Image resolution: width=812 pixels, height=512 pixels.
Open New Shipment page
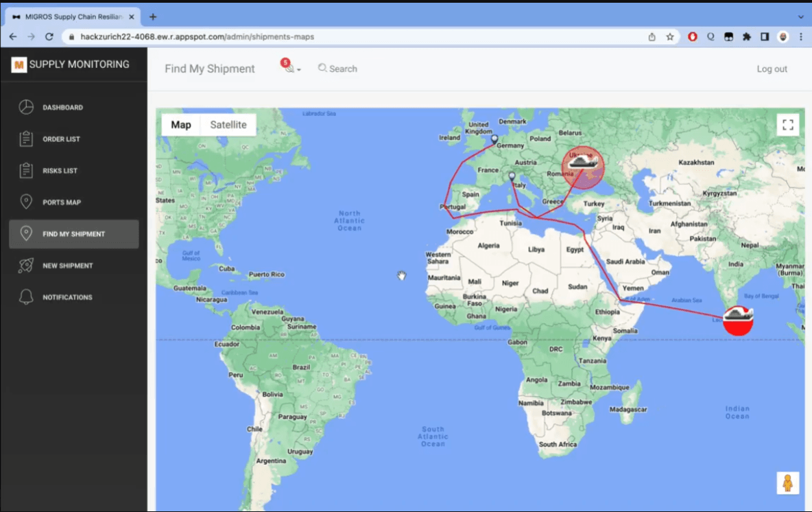click(73, 266)
